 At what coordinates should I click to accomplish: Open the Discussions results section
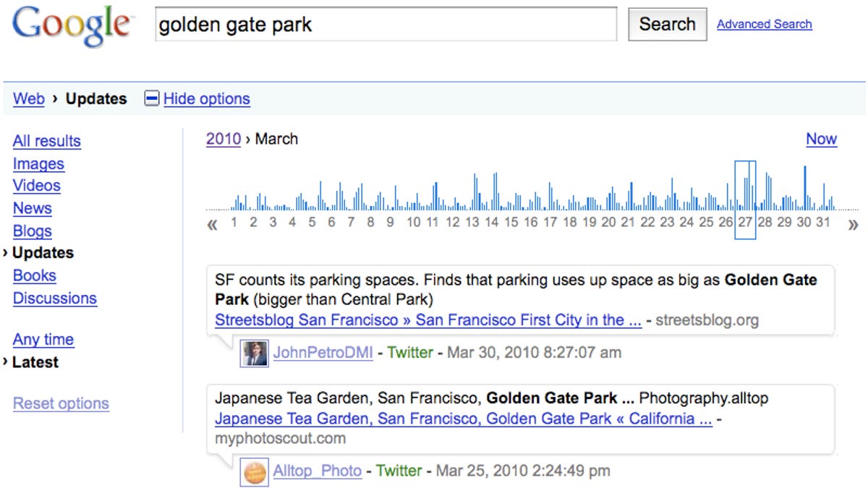tap(55, 298)
